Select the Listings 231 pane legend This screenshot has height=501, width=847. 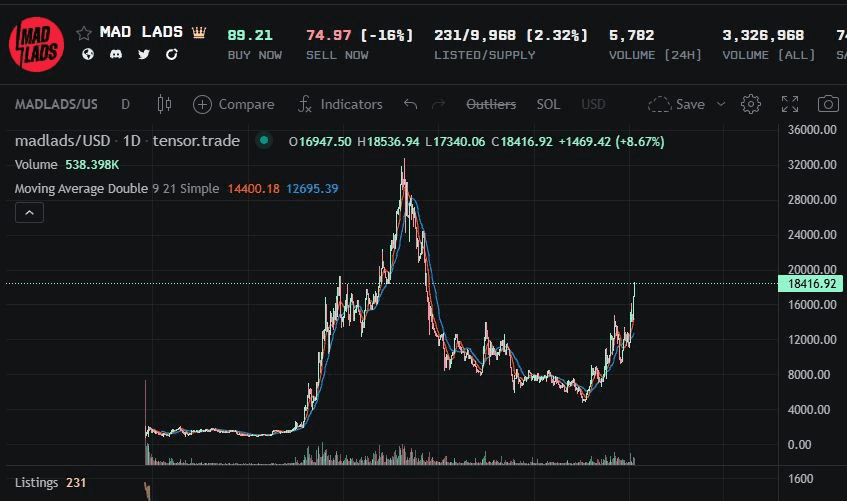point(50,482)
